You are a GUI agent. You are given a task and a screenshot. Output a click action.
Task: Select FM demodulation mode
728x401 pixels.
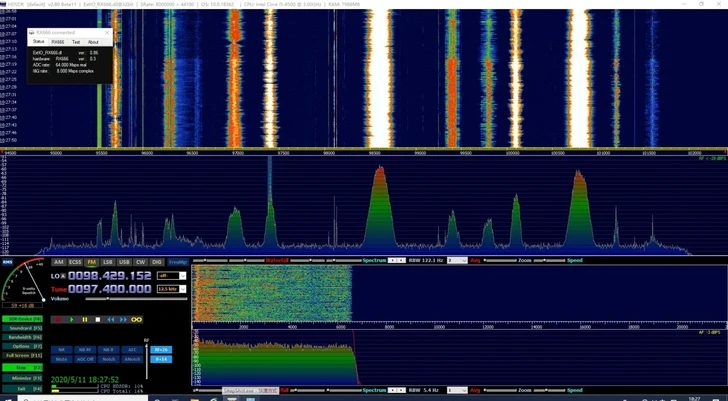click(91, 262)
